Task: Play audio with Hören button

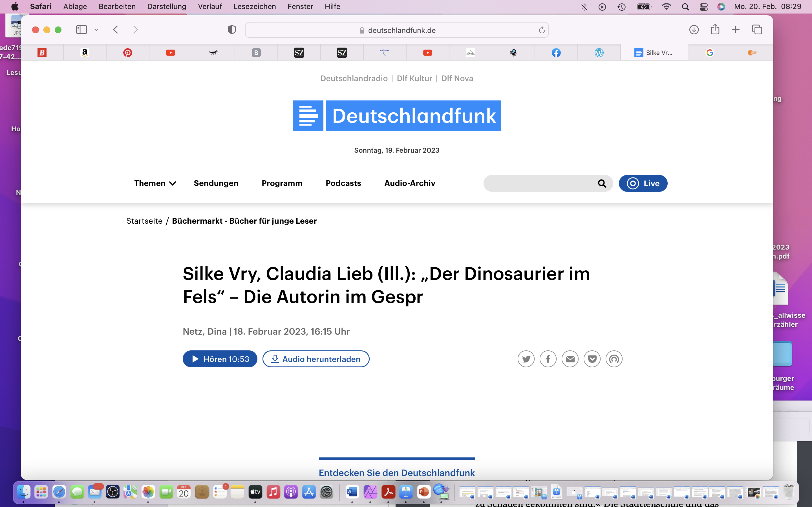Action: 220,359
